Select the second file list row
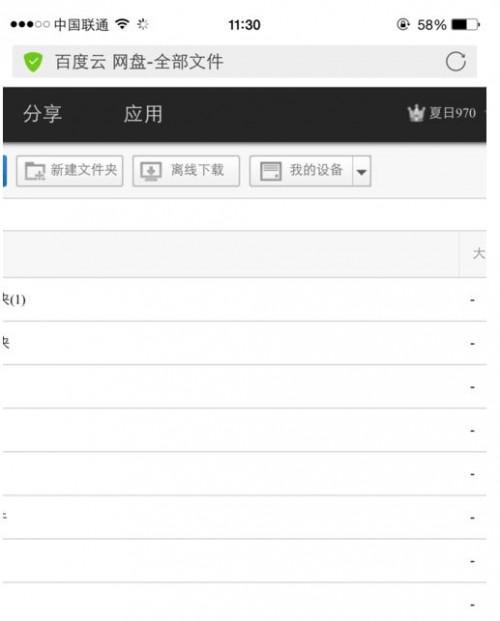This screenshot has width=500, height=621. click(244, 343)
